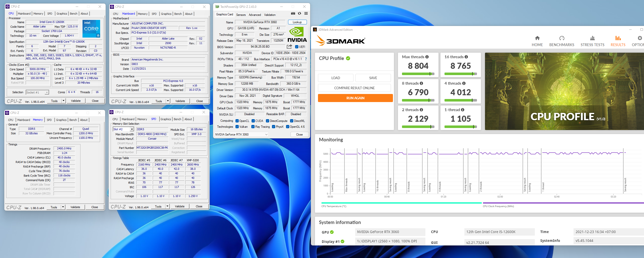The image size is (644, 258).
Task: Toggle the UEFI checkbox in GPU-Z
Action: pyautogui.click(x=297, y=47)
